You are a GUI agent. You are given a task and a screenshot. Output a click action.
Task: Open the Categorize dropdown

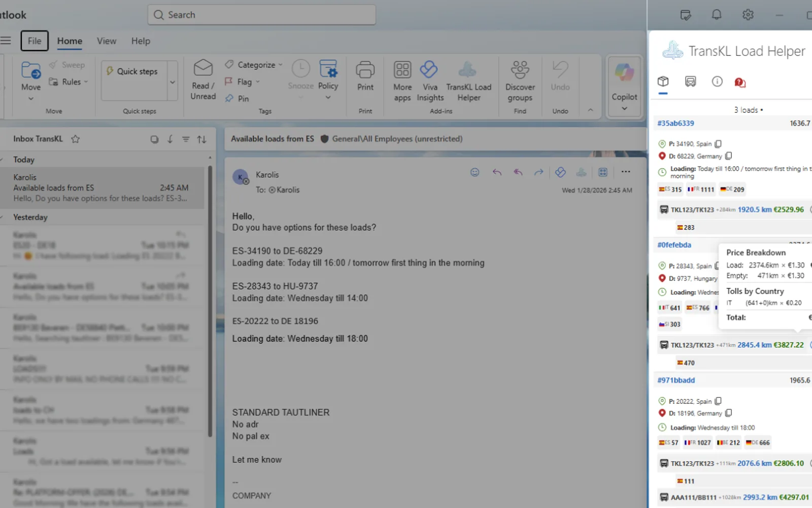254,65
